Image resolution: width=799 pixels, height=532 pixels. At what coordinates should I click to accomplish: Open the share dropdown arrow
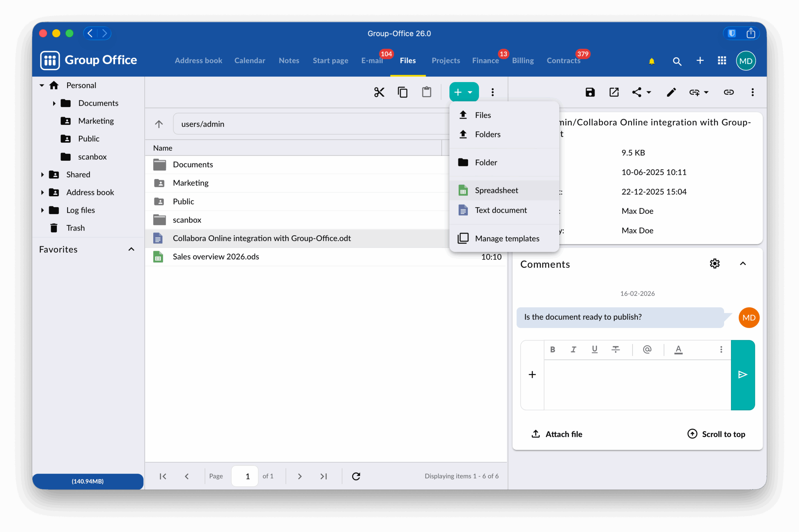tap(648, 92)
